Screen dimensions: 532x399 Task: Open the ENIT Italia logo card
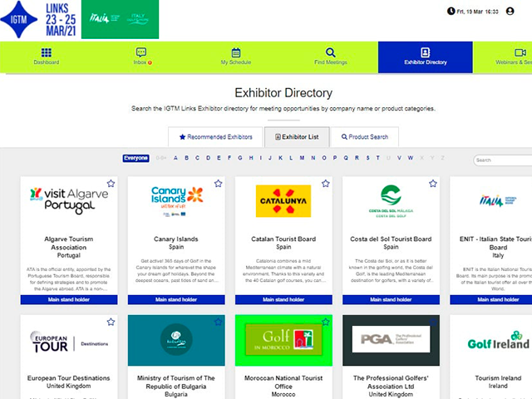tap(498, 201)
